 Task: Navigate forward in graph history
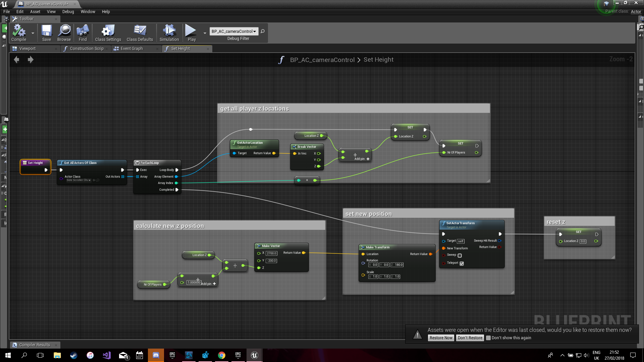click(31, 60)
